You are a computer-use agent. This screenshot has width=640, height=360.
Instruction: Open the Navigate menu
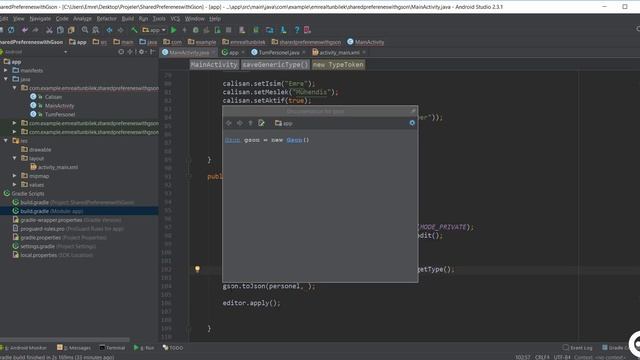pos(40,19)
